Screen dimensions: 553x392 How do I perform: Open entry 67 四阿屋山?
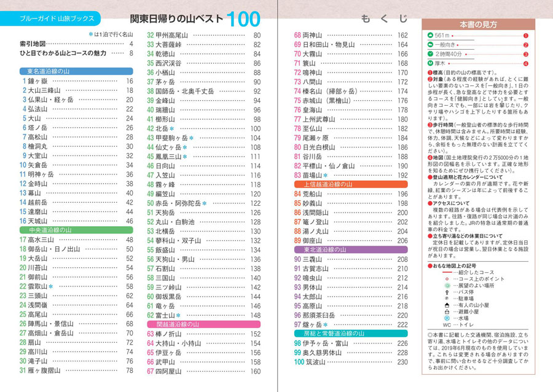204,372
